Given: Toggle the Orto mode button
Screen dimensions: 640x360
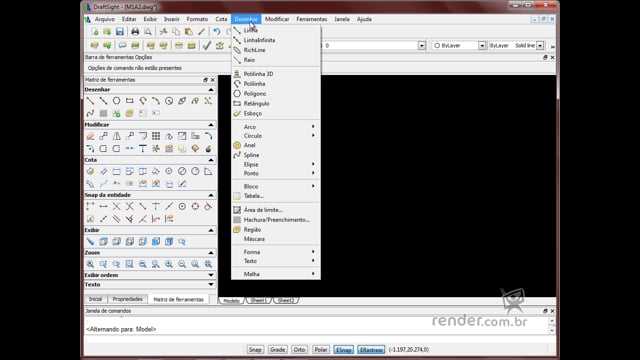Looking at the screenshot, I should (299, 349).
